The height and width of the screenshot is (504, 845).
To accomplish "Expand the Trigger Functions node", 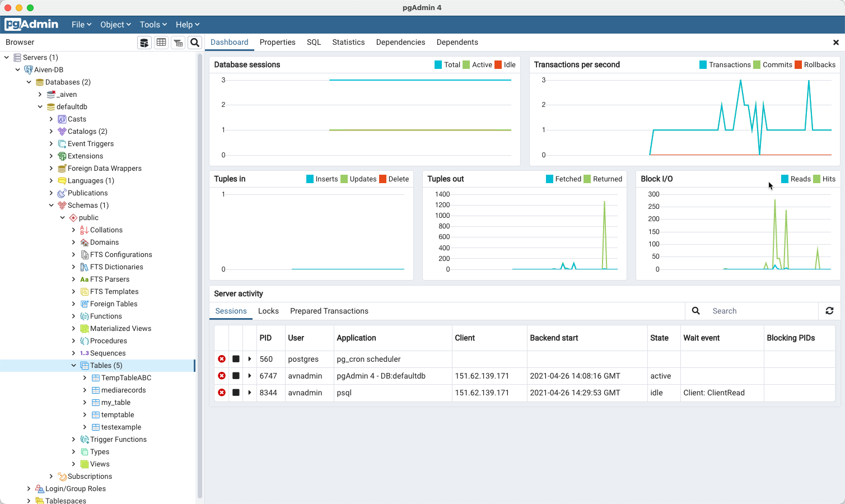I will [73, 439].
